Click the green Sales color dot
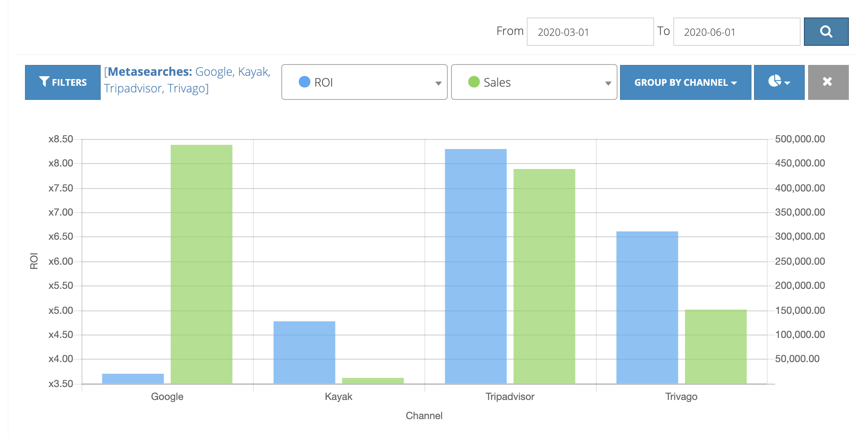This screenshot has height=437, width=868. point(474,82)
